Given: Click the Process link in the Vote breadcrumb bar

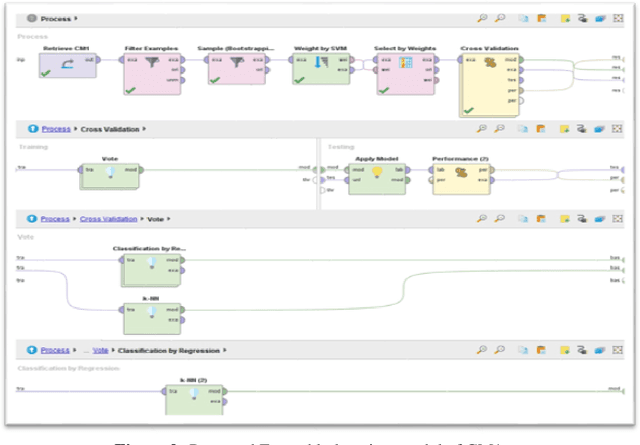Looking at the screenshot, I should [55, 219].
